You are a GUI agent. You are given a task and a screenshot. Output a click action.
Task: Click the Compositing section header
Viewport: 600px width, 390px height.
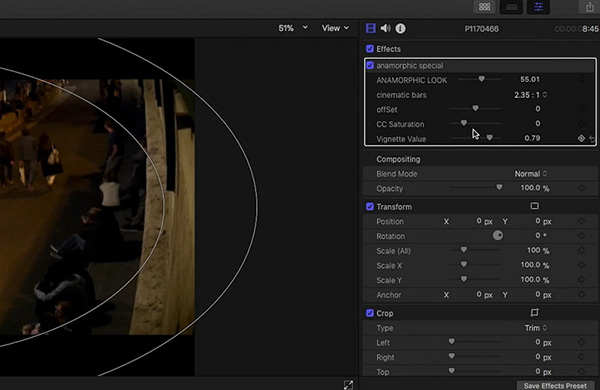[x=398, y=159]
